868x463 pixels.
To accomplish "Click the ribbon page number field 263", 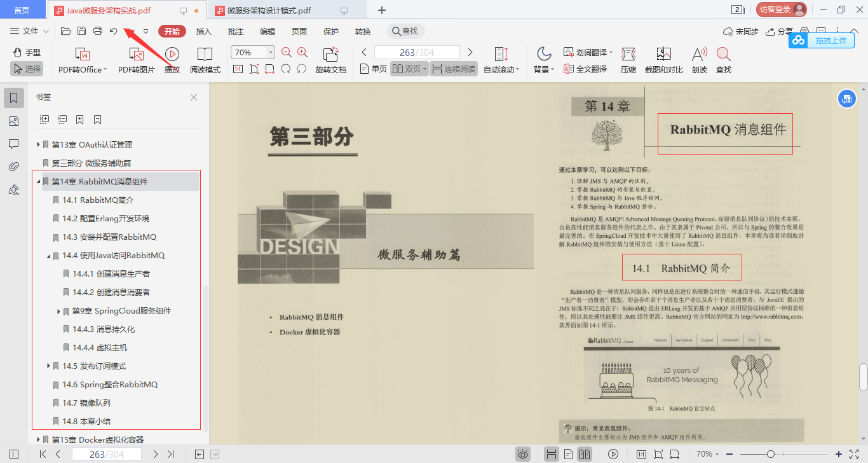I will coord(417,52).
